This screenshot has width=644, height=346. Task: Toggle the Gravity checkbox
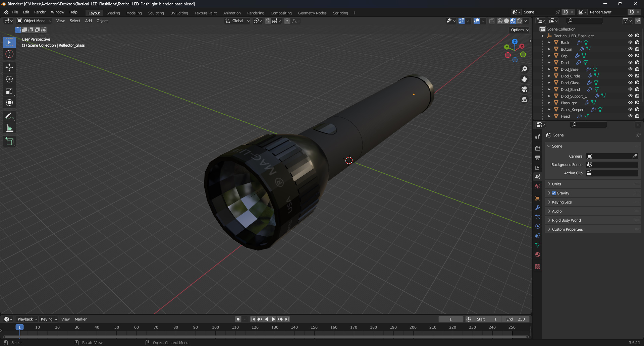pyautogui.click(x=554, y=193)
